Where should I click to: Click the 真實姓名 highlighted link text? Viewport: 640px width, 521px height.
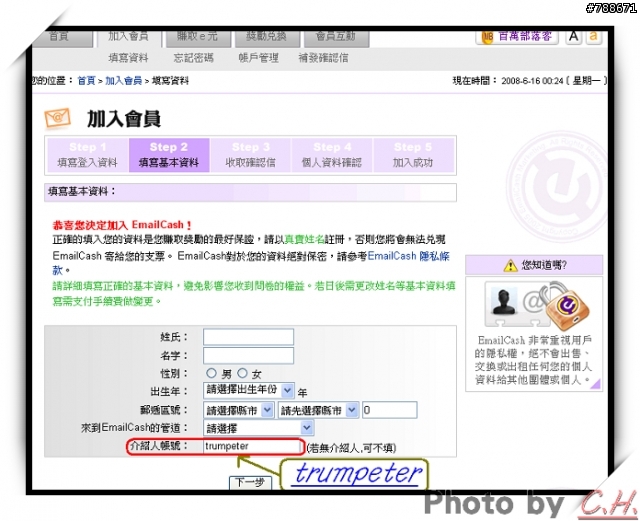click(304, 240)
